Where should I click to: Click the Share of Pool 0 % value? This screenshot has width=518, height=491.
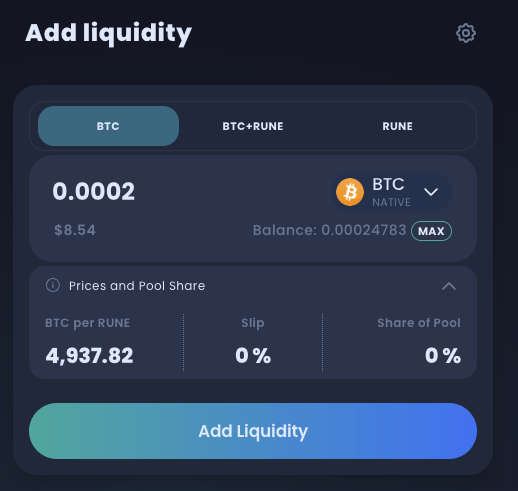click(x=443, y=355)
